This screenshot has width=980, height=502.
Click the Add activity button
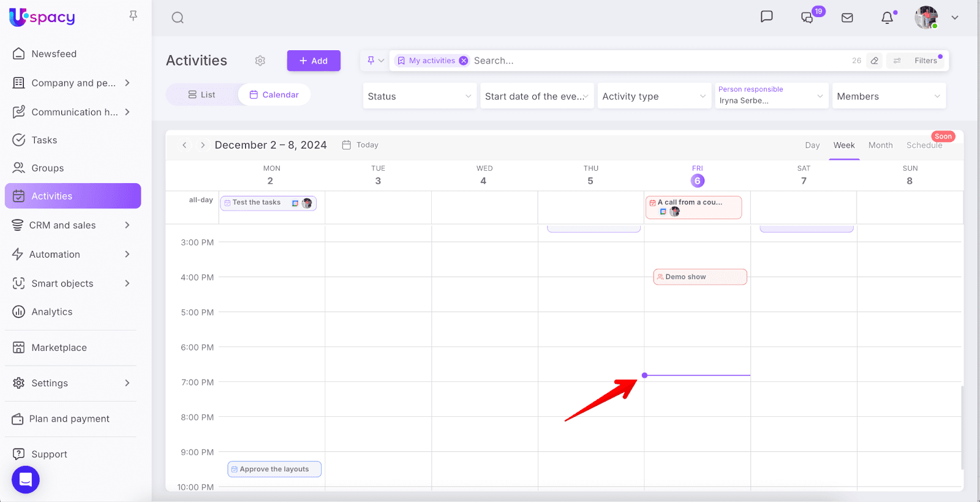tap(314, 61)
